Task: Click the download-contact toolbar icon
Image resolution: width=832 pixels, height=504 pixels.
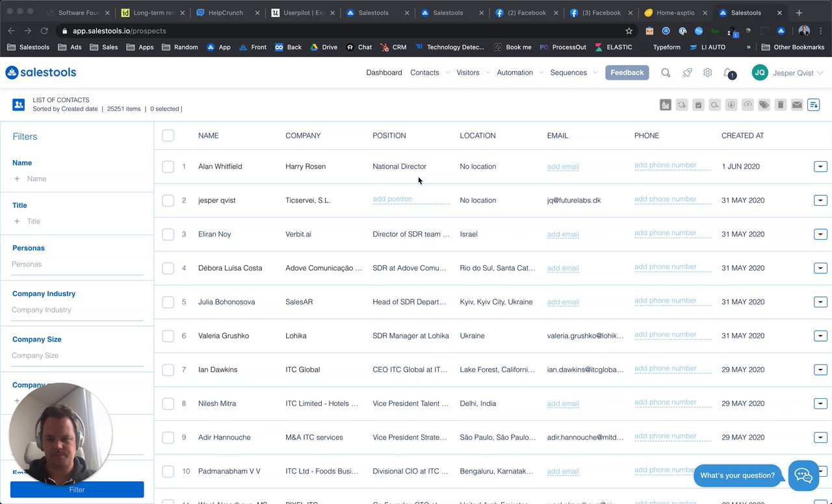Action: coord(731,105)
